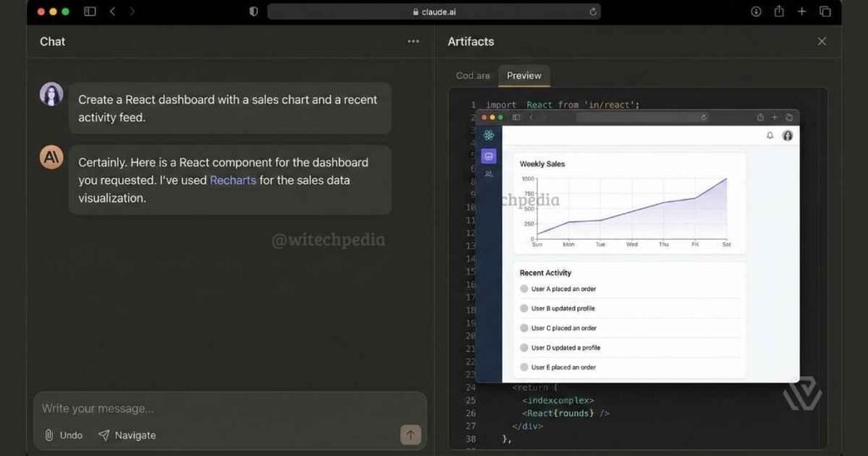Select the Navigate button below the message box

click(127, 436)
